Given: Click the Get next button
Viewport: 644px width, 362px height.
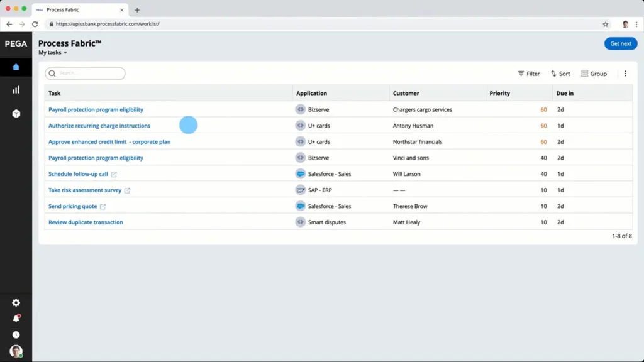Looking at the screenshot, I should 621,43.
